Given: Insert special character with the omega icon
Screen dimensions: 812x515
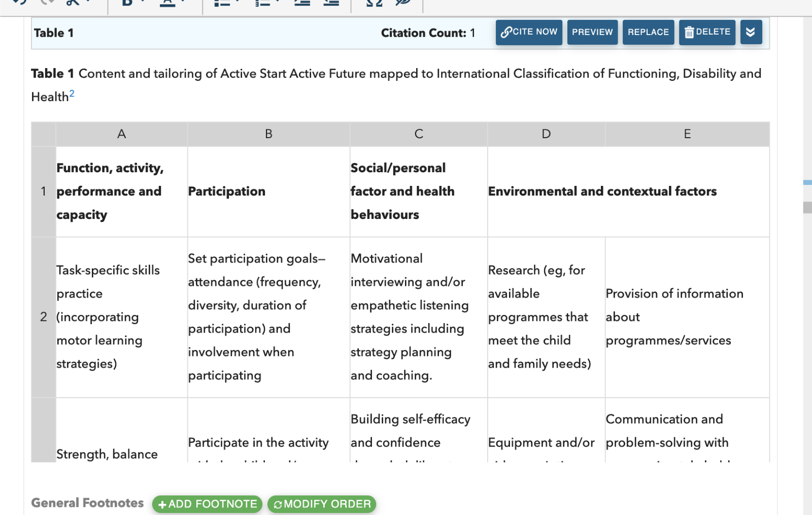Looking at the screenshot, I should point(374,3).
